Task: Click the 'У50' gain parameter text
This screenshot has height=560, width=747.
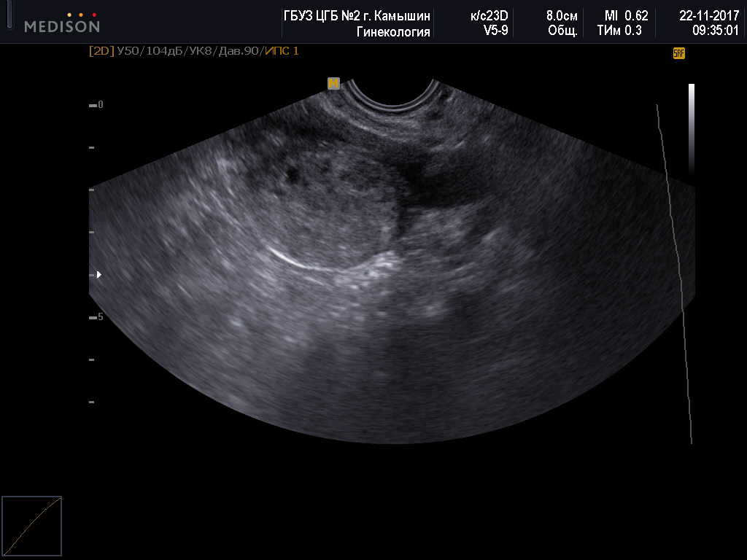Action: pyautogui.click(x=128, y=51)
